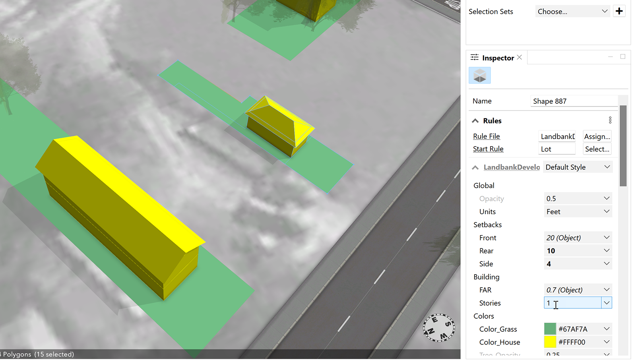This screenshot has width=636, height=364.
Task: Close the Inspector tab
Action: click(520, 58)
